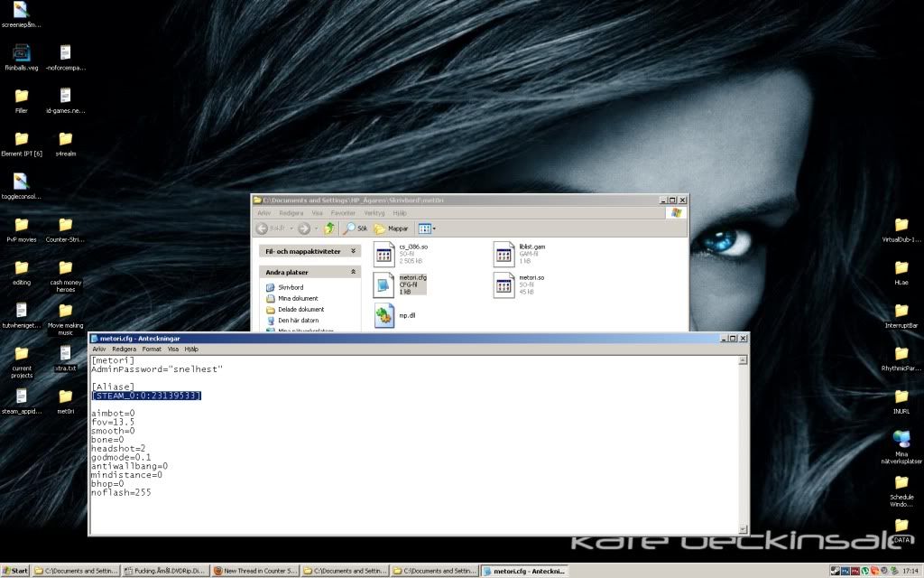The width and height of the screenshot is (924, 578).
Task: Select the liblist.gam file icon
Action: tap(504, 254)
